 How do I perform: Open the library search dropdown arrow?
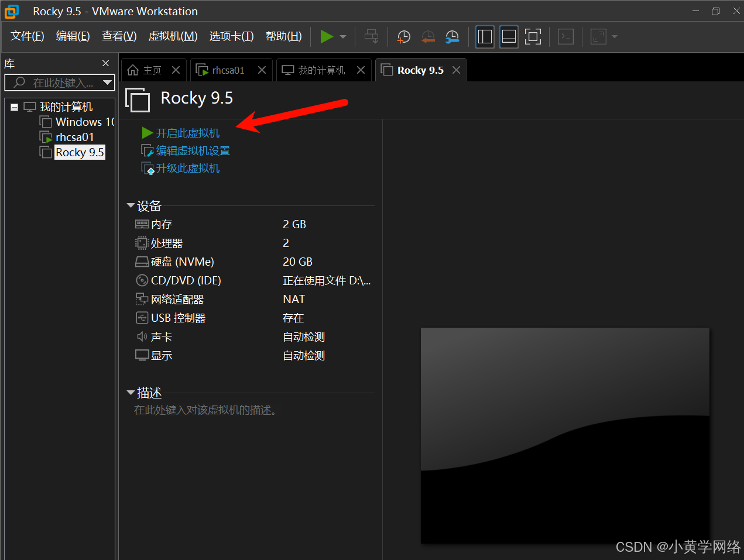[108, 83]
